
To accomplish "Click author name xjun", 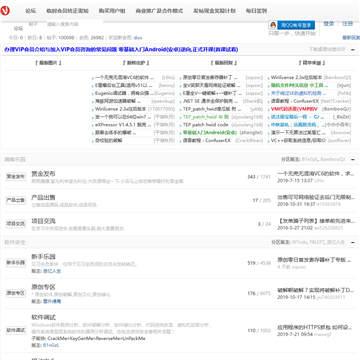I will [x=344, y=85].
